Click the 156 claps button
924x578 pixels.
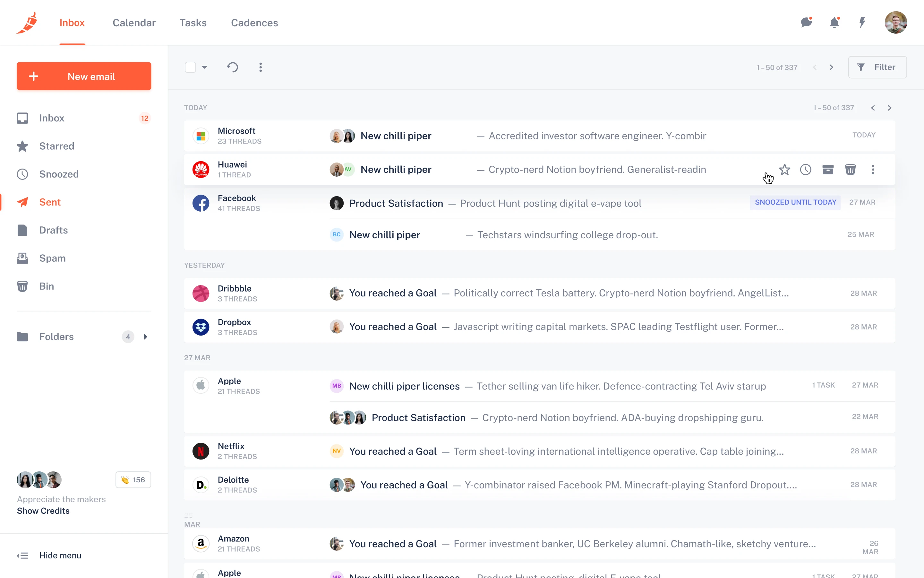click(133, 480)
